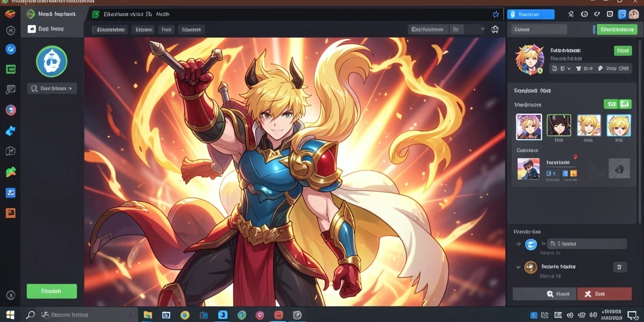The height and width of the screenshot is (322, 644).
Task: Expand the search dropdown under the avatar
Action: (52, 88)
